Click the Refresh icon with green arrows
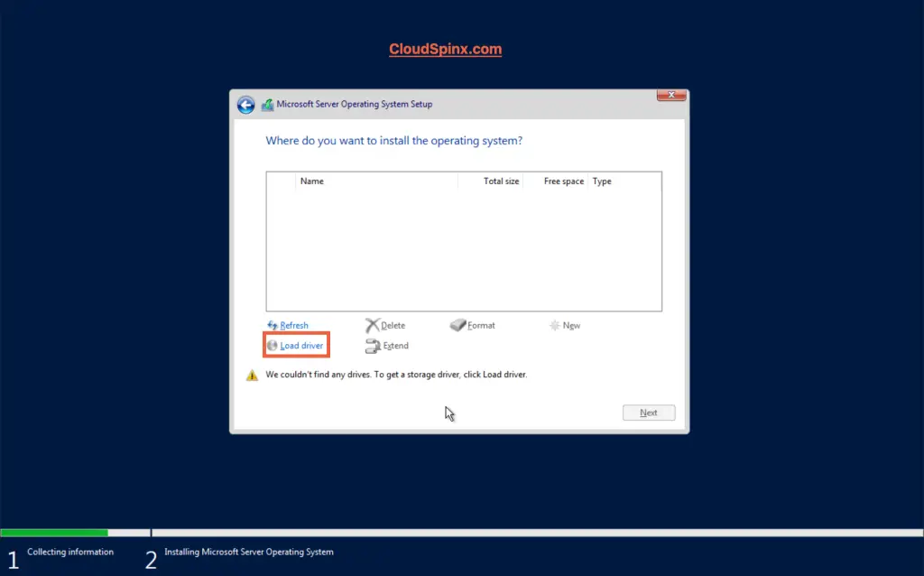Image resolution: width=924 pixels, height=576 pixels. tap(273, 325)
